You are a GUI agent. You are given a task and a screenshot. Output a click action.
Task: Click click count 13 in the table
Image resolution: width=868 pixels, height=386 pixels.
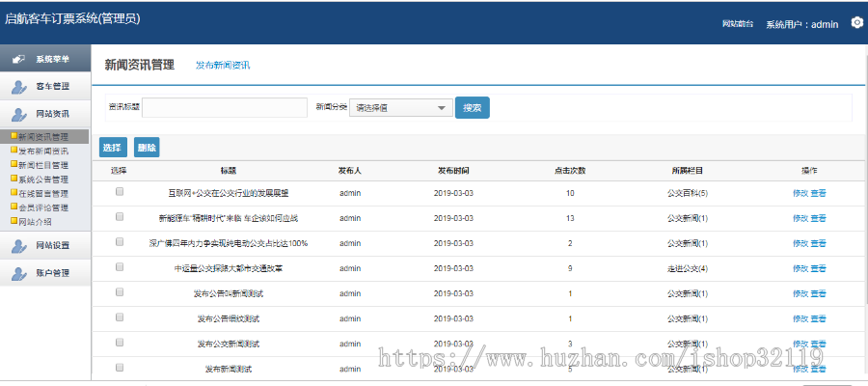coord(570,218)
